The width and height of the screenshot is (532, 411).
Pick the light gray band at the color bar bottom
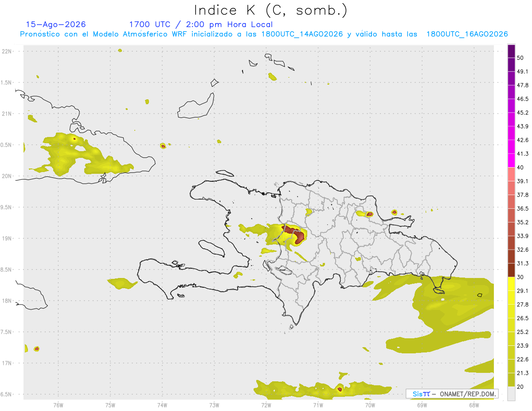point(512,393)
